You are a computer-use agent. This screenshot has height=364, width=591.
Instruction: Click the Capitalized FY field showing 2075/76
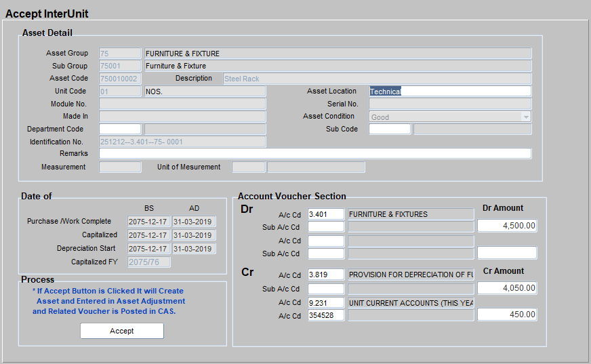point(148,262)
